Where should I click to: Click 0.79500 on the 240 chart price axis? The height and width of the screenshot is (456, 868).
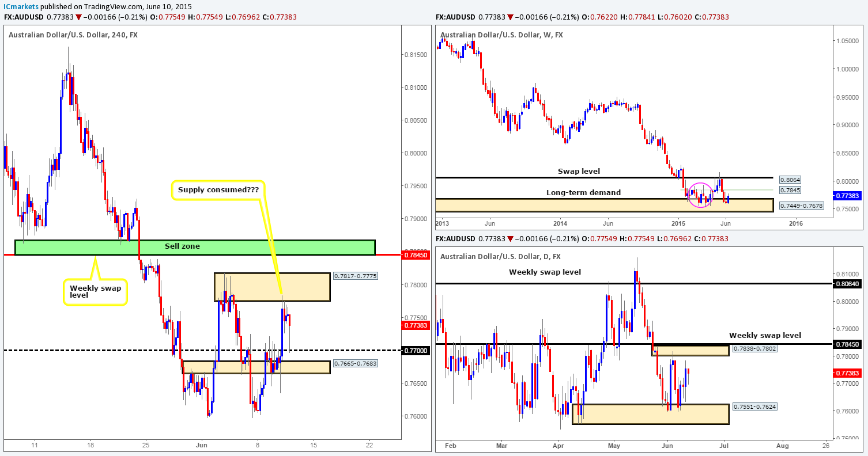[414, 186]
